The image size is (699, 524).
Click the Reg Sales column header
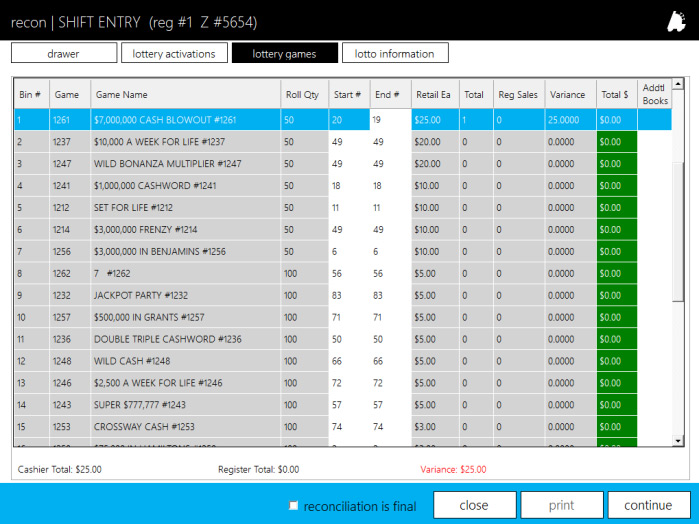(519, 94)
